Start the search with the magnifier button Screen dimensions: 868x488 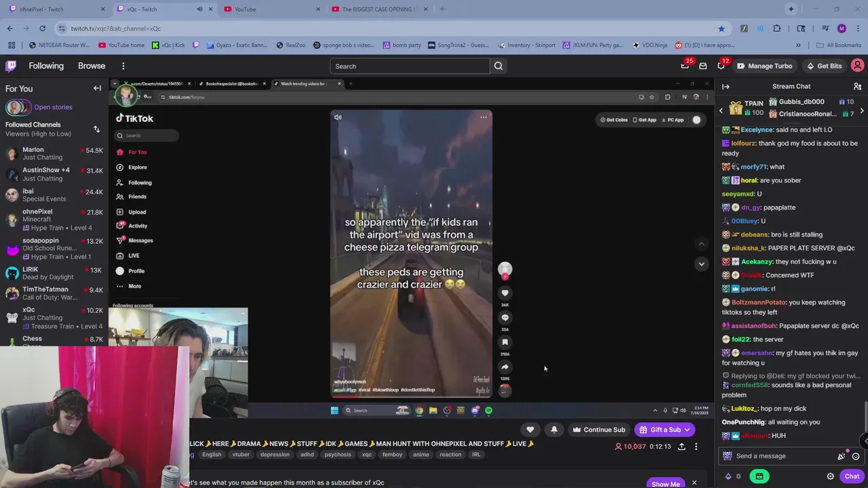[x=498, y=66]
